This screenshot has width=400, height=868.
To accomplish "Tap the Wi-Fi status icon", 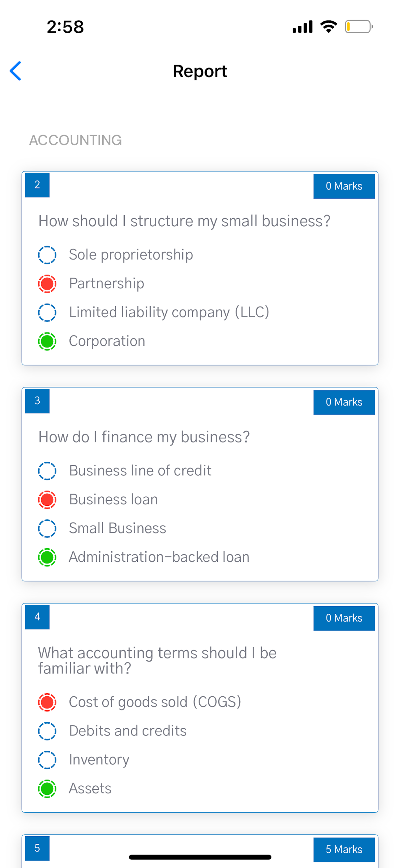I will [x=329, y=27].
